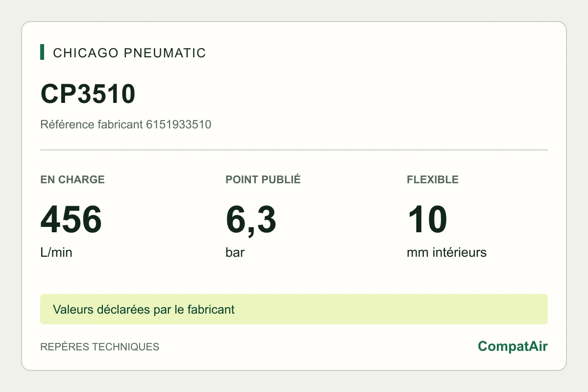This screenshot has height=392, width=588.
Task: Click the EN CHARGE heading
Action: coord(73,179)
